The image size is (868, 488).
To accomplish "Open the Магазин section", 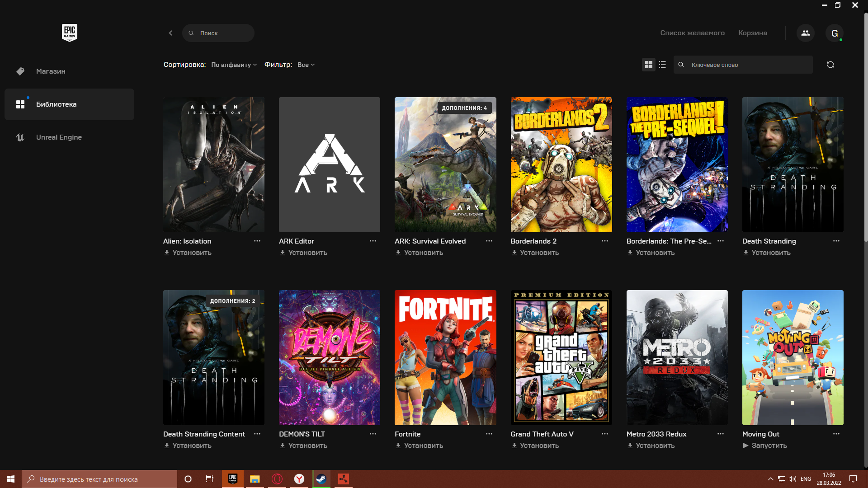I will (x=51, y=71).
